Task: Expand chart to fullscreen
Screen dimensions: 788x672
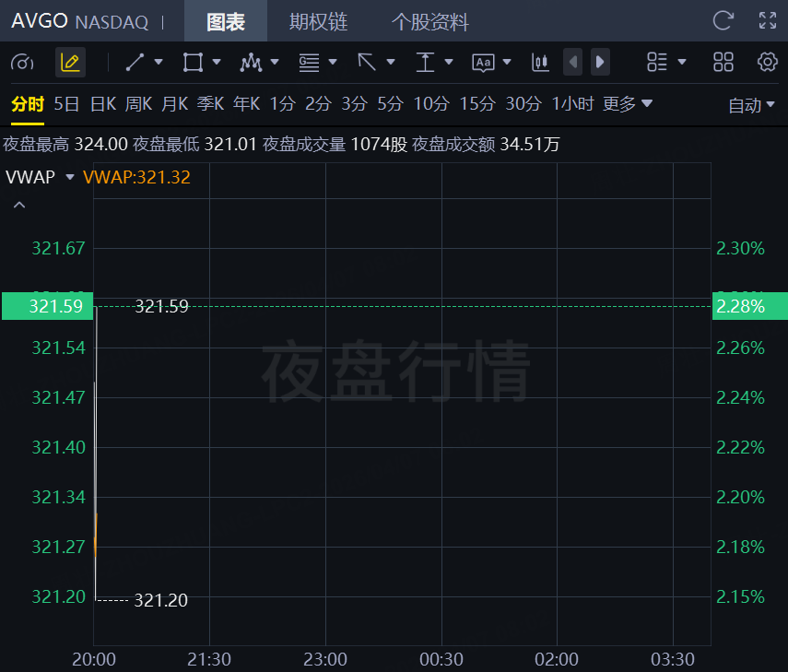Action: pyautogui.click(x=768, y=20)
